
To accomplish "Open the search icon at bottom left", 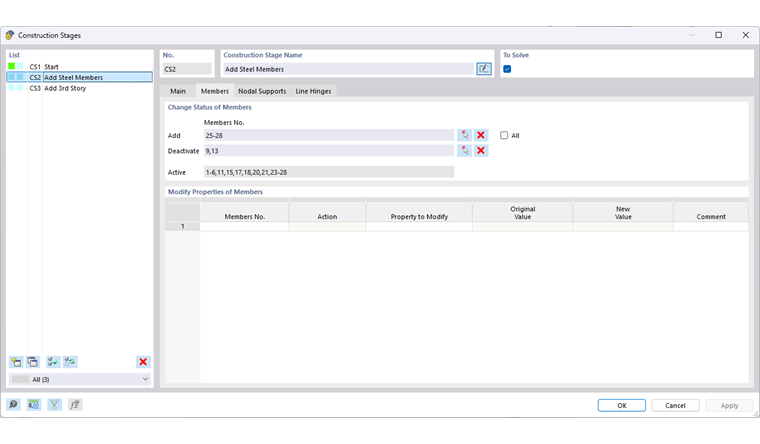I will click(x=14, y=404).
